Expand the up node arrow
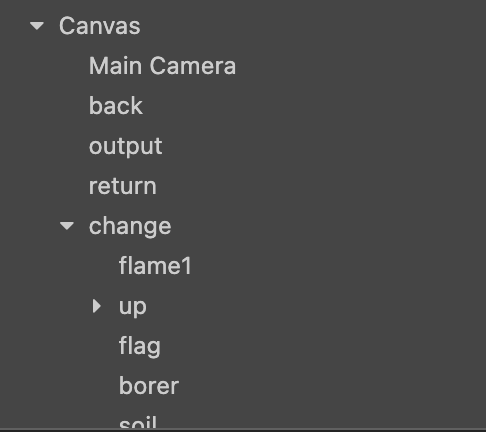 tap(97, 306)
